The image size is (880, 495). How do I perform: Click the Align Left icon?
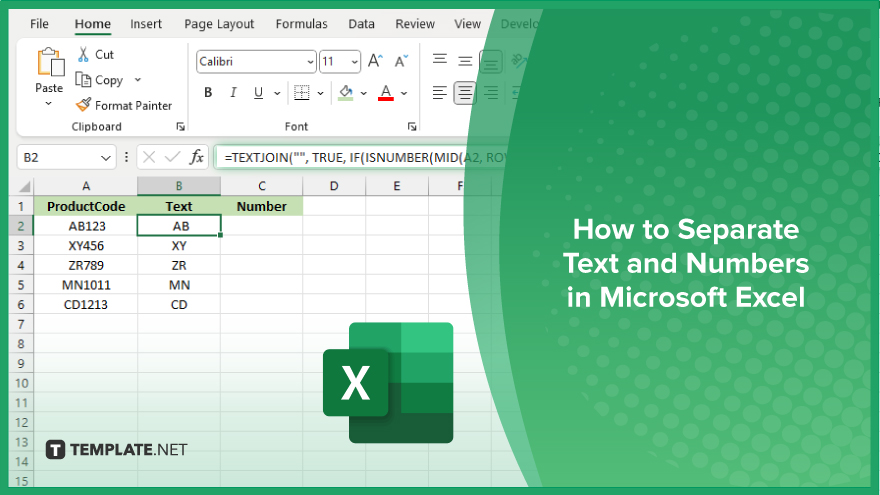(x=439, y=93)
